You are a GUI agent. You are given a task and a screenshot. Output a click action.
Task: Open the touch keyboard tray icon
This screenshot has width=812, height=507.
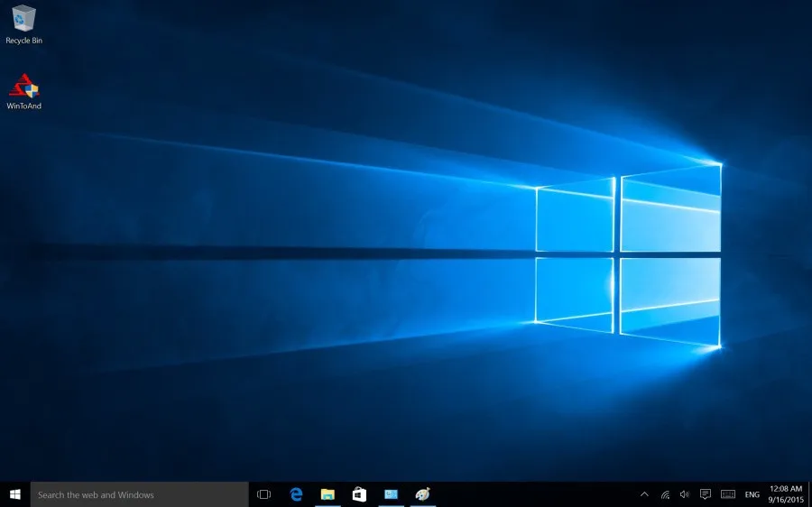(727, 494)
